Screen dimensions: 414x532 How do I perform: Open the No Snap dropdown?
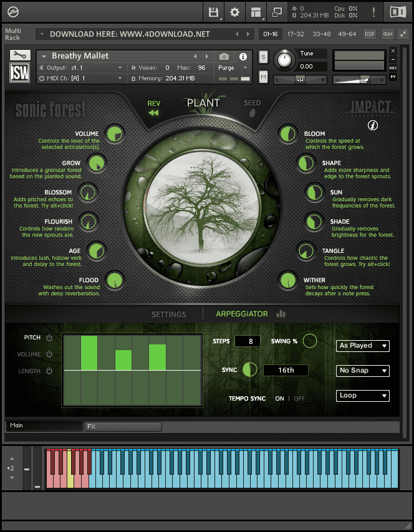[x=362, y=371]
